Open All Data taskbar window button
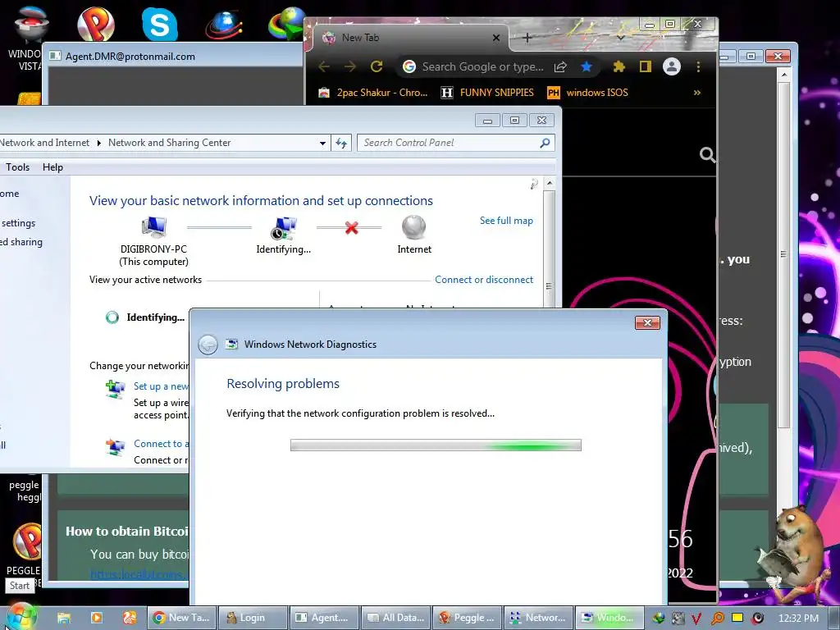 [x=396, y=618]
